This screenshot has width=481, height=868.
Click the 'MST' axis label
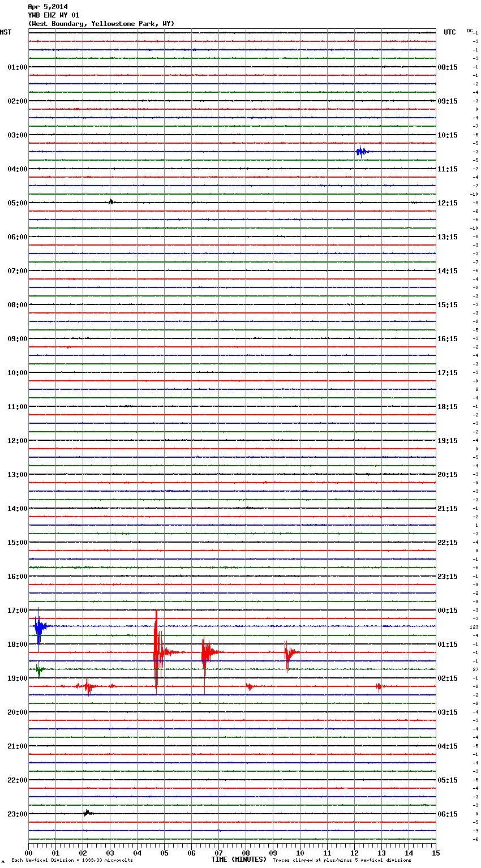point(6,32)
